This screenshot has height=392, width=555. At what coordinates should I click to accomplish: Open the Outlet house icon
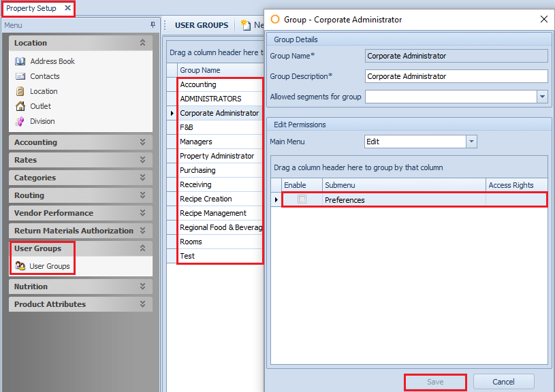(20, 106)
